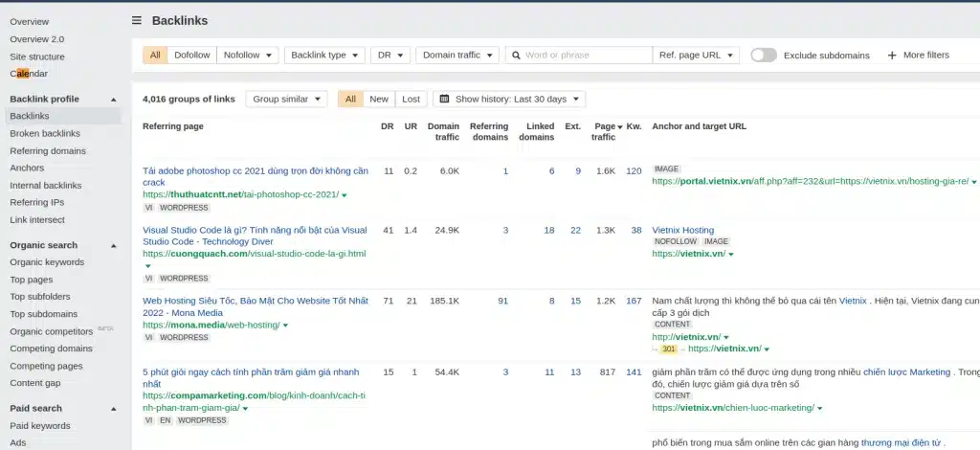Select the All link-type filter
The image size is (980, 450).
tap(155, 55)
